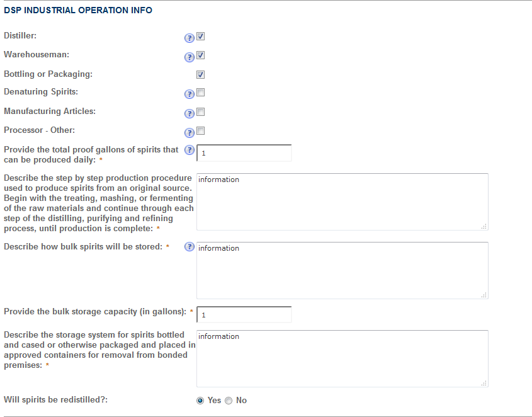This screenshot has height=417, width=532.
Task: Click the bulk spirits storage textarea
Action: click(342, 270)
